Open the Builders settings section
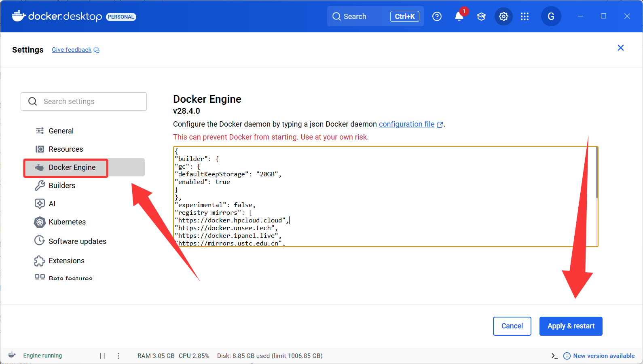The height and width of the screenshot is (364, 643). [84, 186]
